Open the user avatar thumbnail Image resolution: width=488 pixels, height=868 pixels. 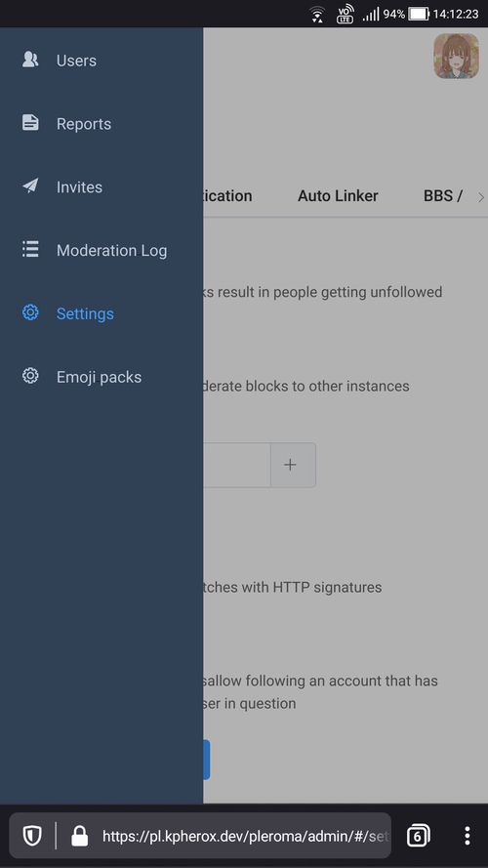[x=457, y=56]
